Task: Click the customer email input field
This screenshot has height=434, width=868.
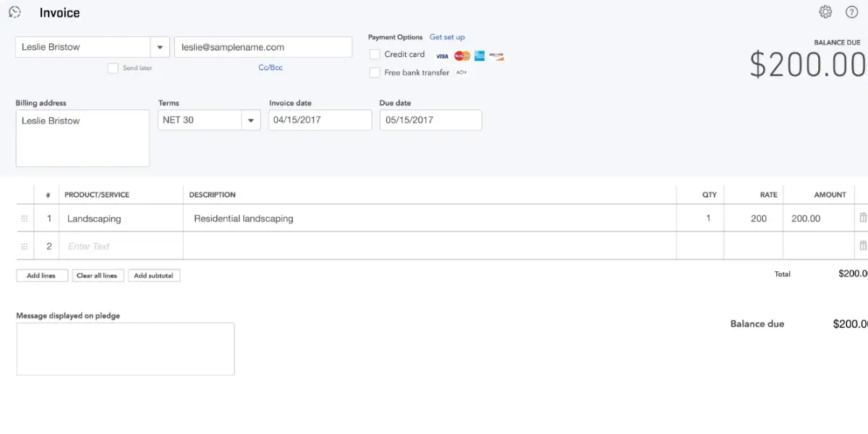Action: [x=263, y=47]
